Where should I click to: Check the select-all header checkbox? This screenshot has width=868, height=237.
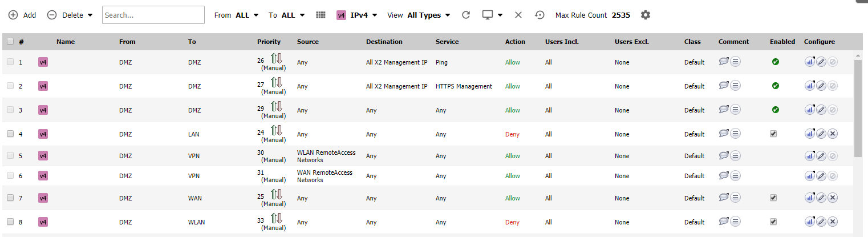[10, 41]
